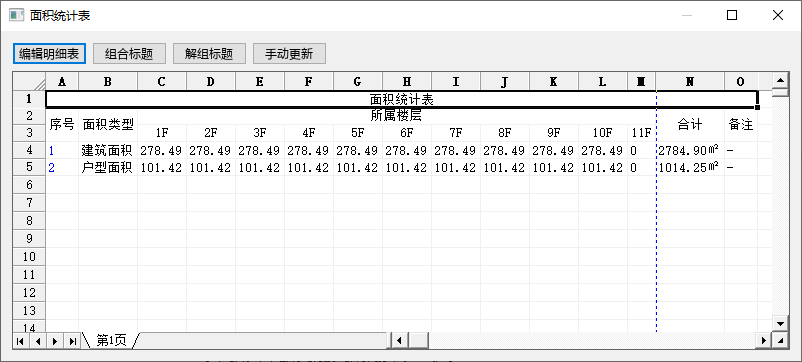The height and width of the screenshot is (362, 802).
Task: Click the 面积统计表 title cell
Action: [402, 99]
